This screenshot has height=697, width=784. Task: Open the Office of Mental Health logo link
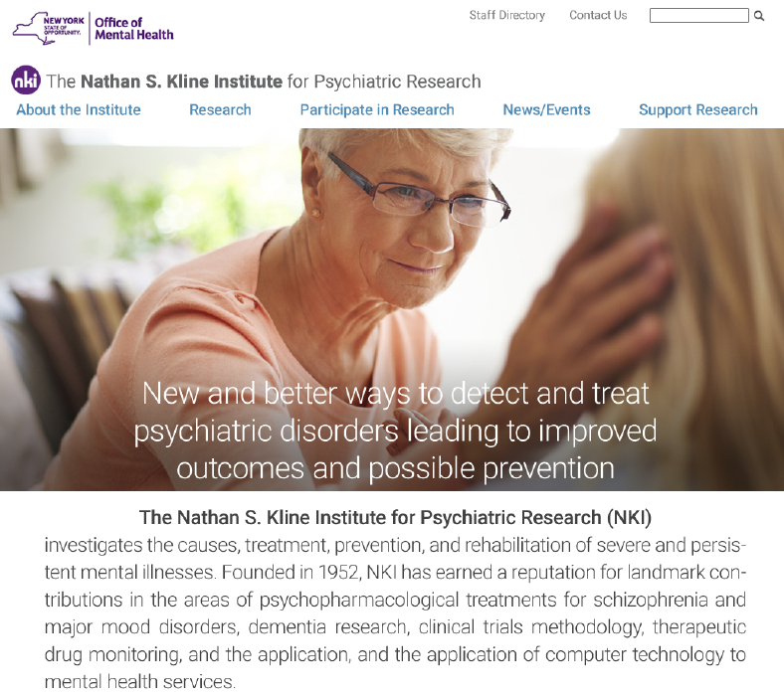click(133, 29)
